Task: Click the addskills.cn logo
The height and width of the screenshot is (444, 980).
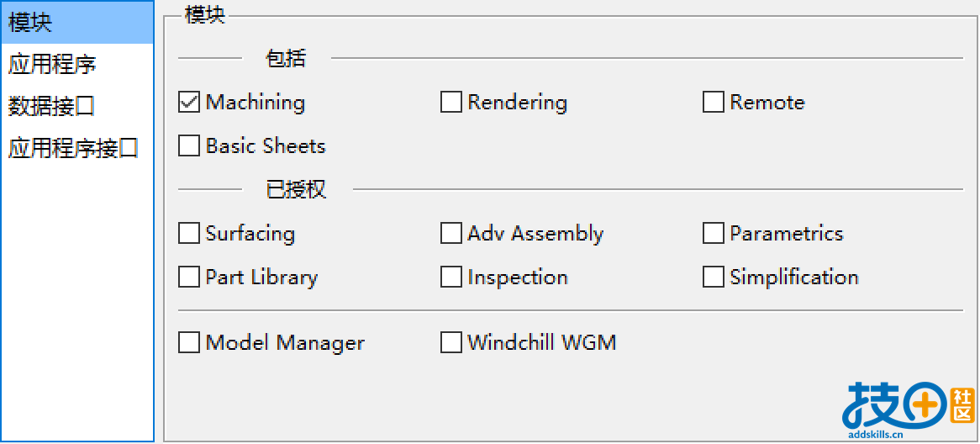Action: pyautogui.click(x=908, y=410)
